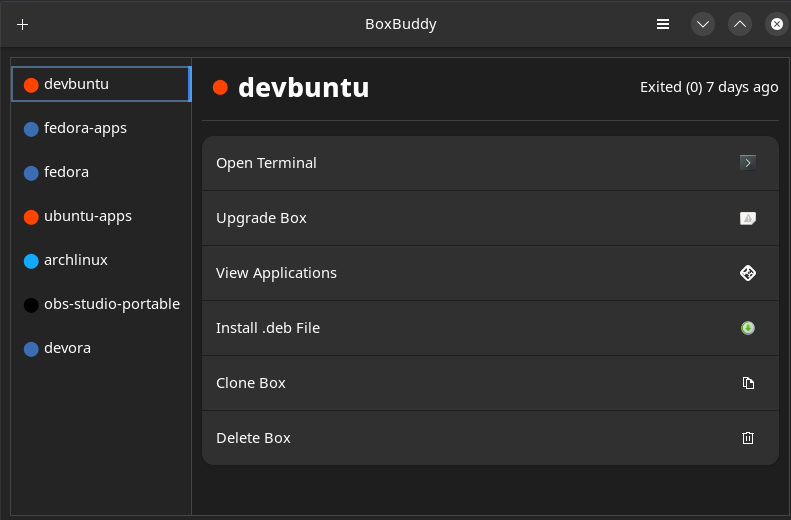This screenshot has width=791, height=520.
Task: Click the green download icon for .deb install
Action: tap(747, 328)
